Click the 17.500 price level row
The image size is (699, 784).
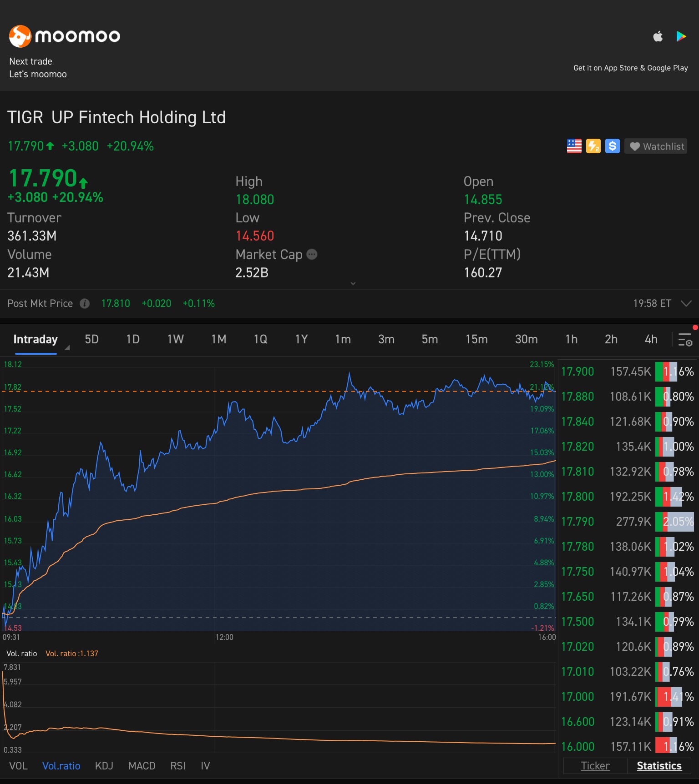coord(628,622)
